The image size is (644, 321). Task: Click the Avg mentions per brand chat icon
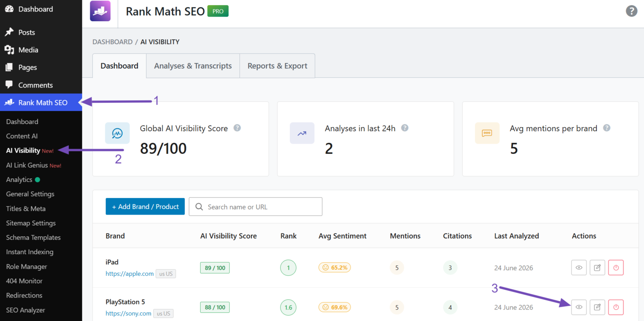tap(487, 133)
